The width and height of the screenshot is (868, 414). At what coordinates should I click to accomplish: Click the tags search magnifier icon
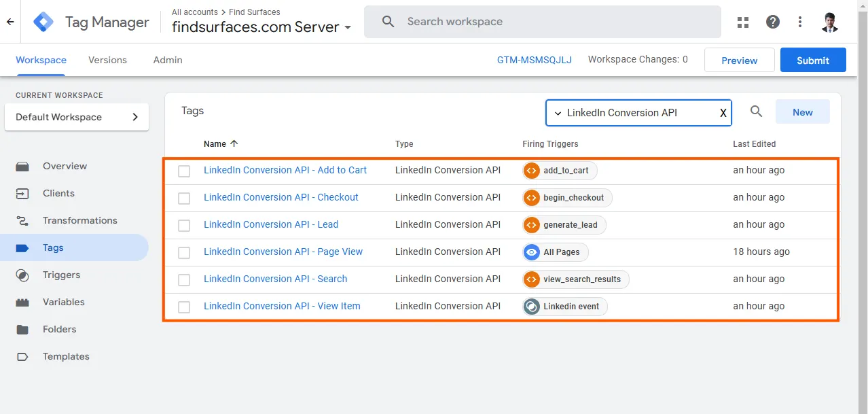pyautogui.click(x=756, y=111)
